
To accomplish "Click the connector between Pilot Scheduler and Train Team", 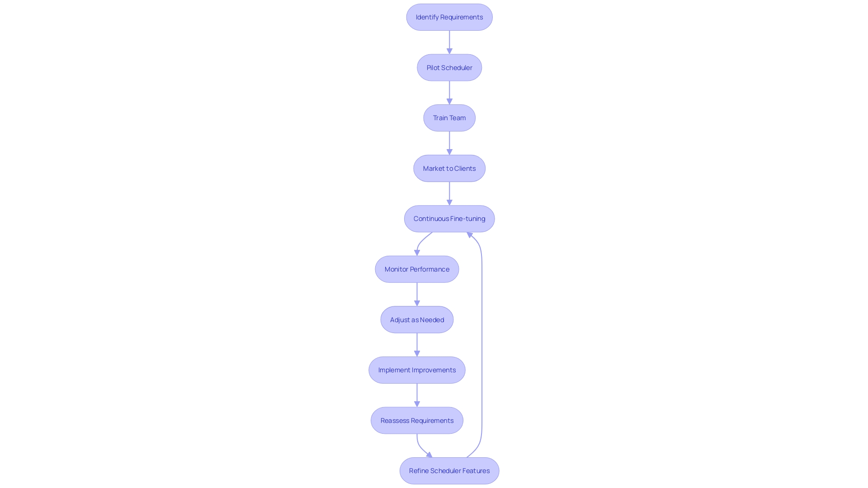I will click(449, 92).
